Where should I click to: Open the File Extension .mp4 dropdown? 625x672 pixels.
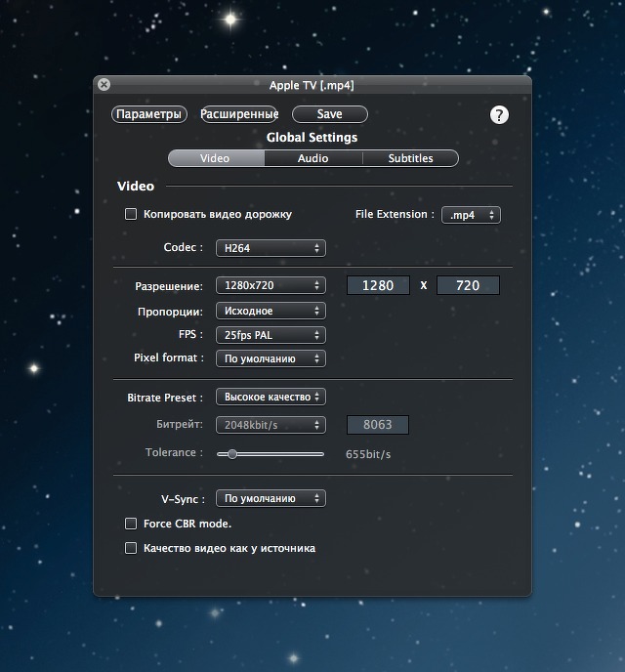[x=471, y=215]
